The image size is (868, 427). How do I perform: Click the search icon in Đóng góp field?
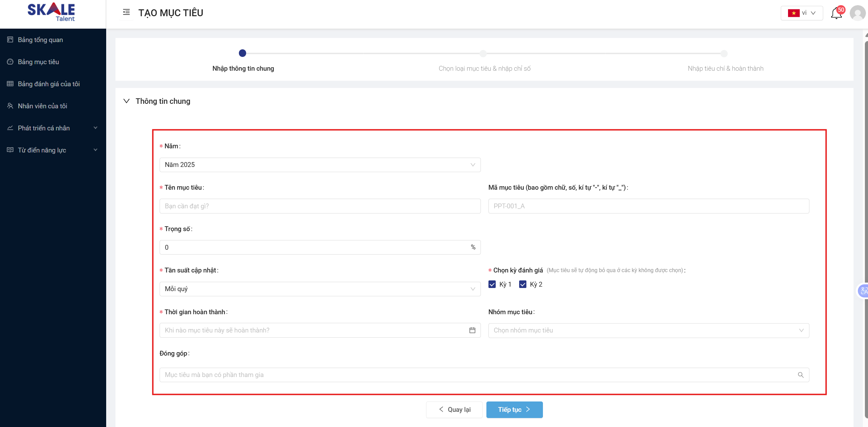[x=800, y=375]
